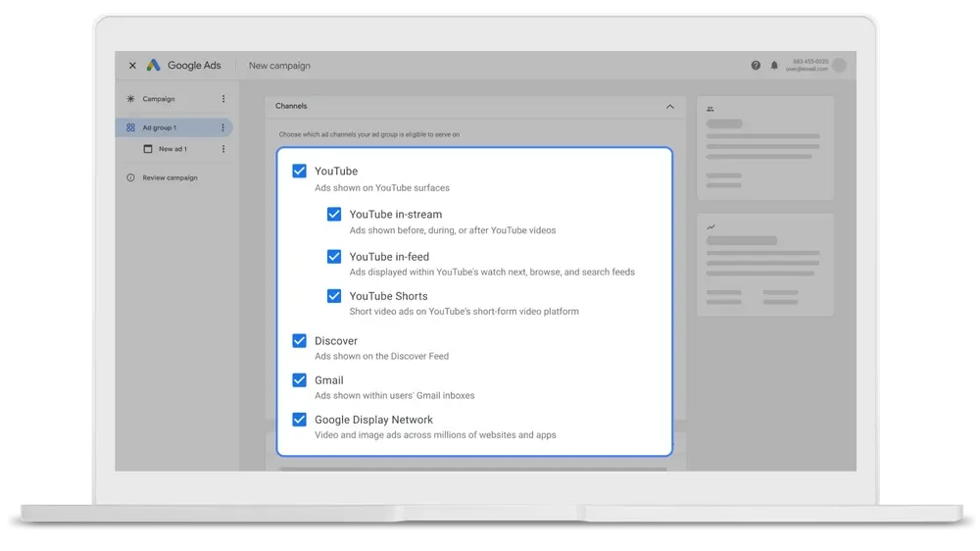Close the new campaign editor with X
Image resolution: width=980 pixels, height=551 pixels.
point(132,65)
